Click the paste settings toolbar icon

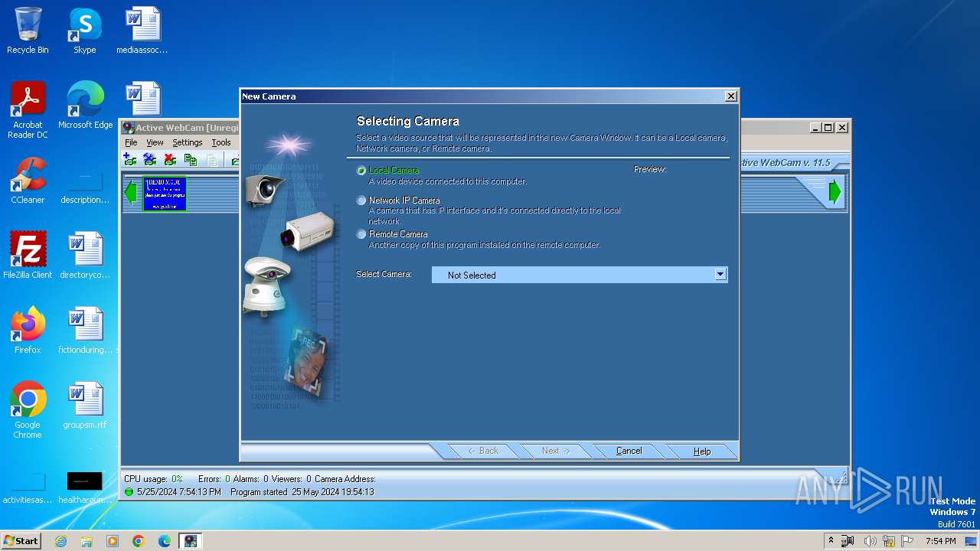tap(212, 159)
